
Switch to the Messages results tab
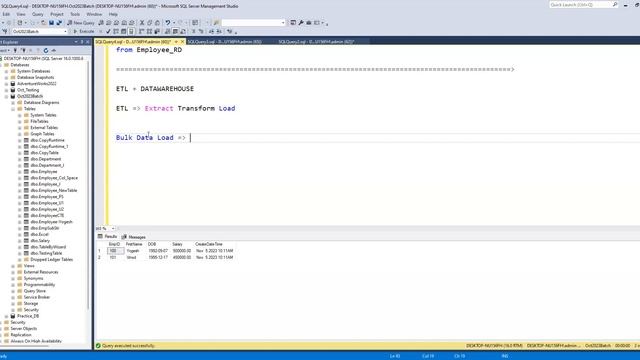coord(133,237)
